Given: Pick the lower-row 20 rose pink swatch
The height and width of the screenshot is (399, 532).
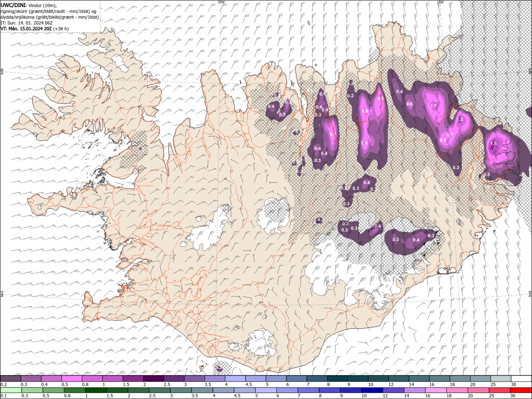Looking at the screenshot, I should point(479,390).
